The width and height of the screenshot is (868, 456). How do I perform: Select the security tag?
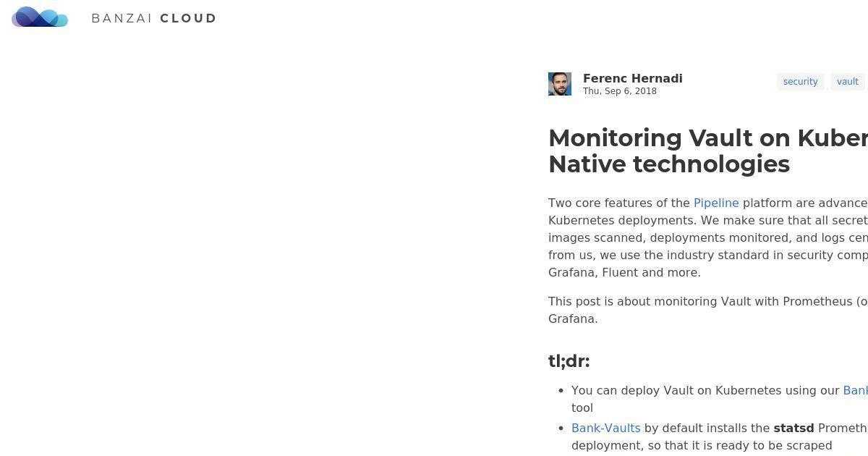tap(801, 82)
